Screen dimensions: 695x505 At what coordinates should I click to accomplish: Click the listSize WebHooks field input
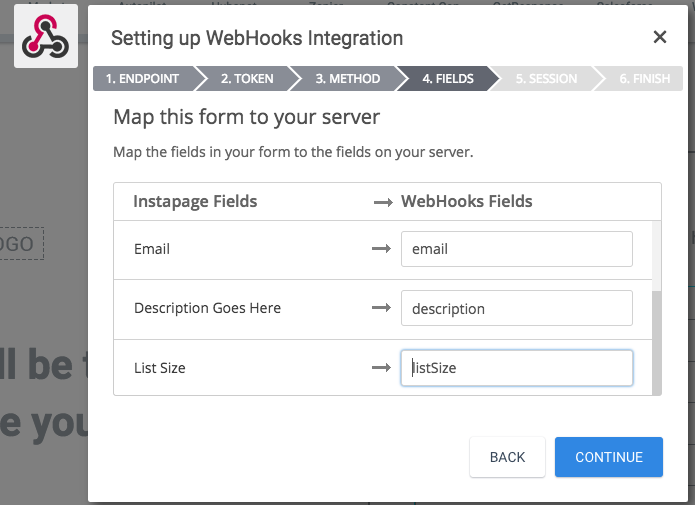click(517, 368)
